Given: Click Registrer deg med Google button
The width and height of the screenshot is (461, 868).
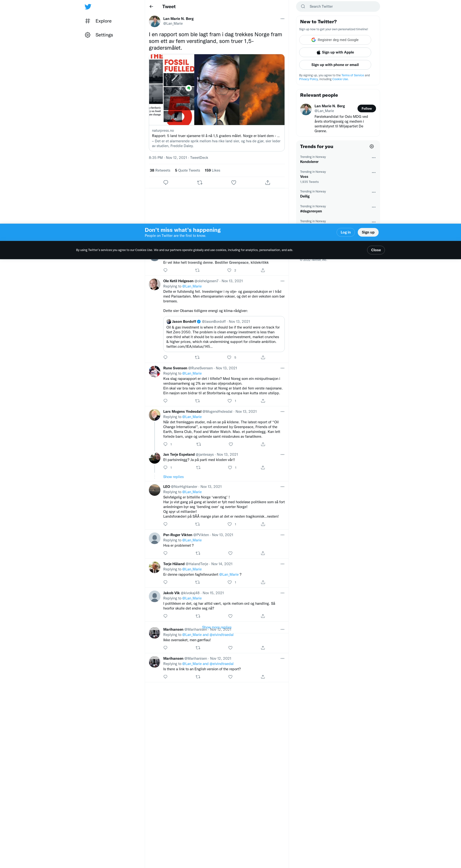Looking at the screenshot, I should 335,40.
